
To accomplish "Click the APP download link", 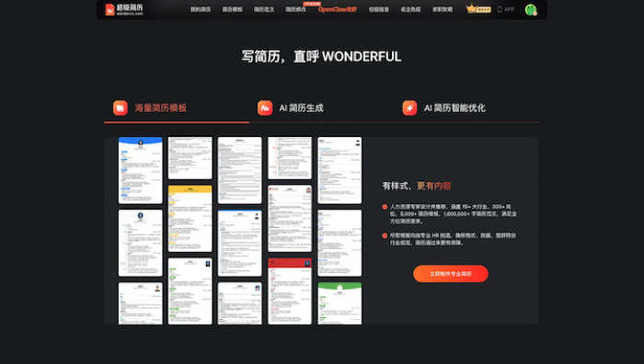I will tap(510, 9).
